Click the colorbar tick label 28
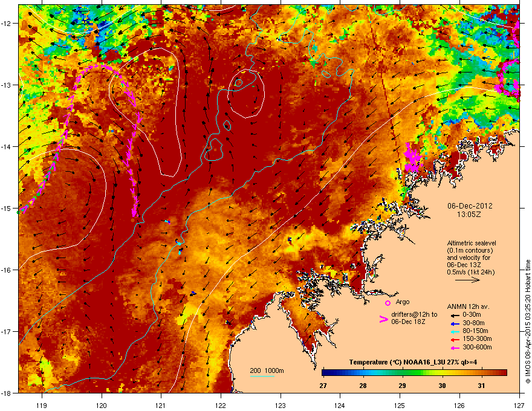 tap(363, 386)
